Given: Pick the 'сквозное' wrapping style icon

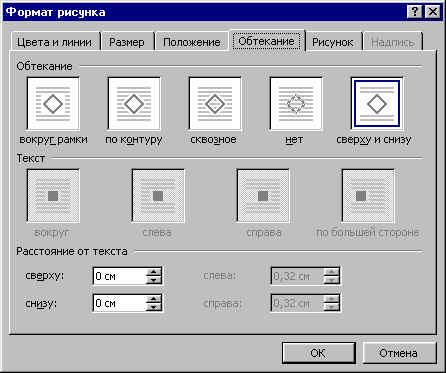Looking at the screenshot, I should coord(215,104).
